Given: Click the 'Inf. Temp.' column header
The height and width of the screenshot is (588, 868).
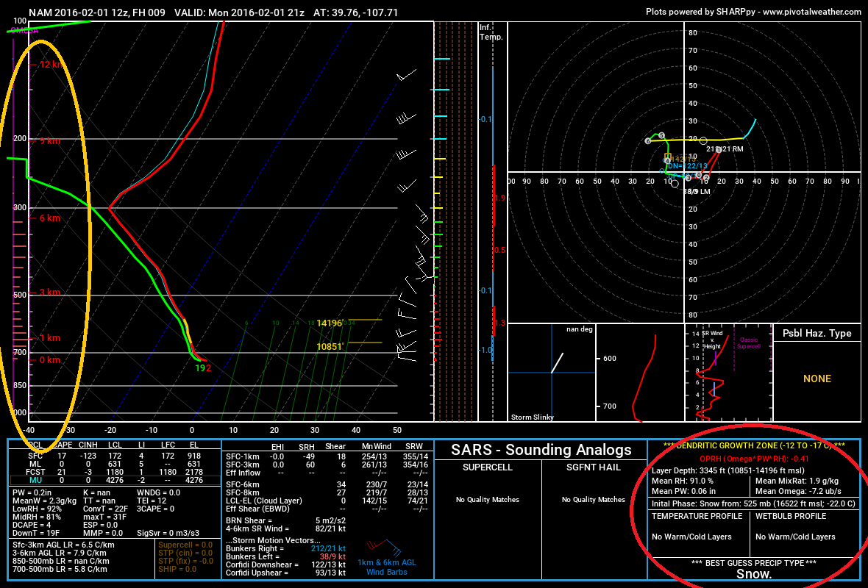Looking at the screenshot, I should point(491,32).
